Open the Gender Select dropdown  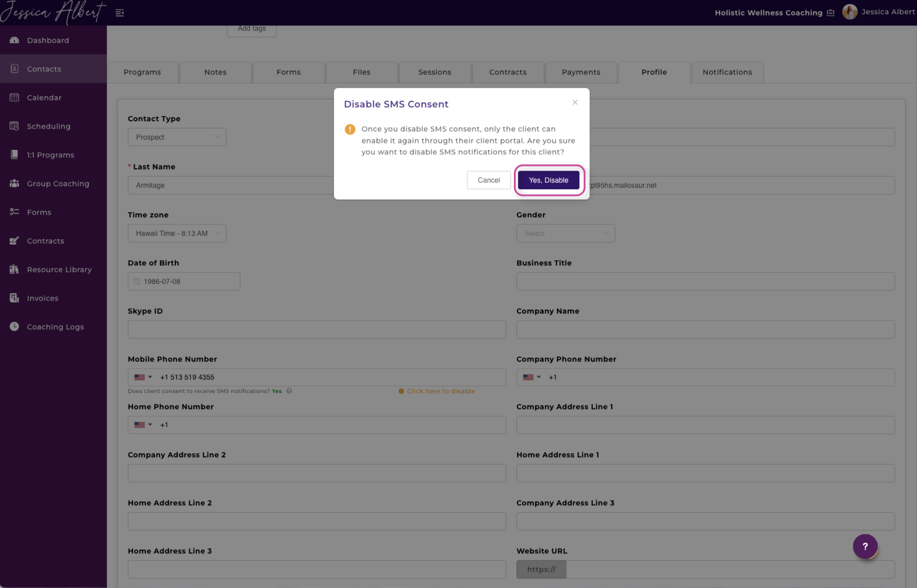click(x=565, y=233)
